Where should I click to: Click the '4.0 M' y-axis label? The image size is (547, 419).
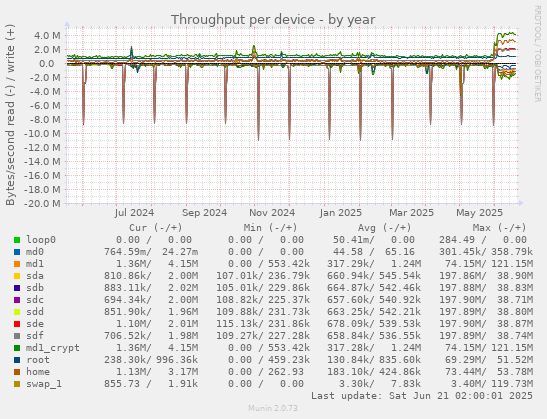pyautogui.click(x=47, y=36)
